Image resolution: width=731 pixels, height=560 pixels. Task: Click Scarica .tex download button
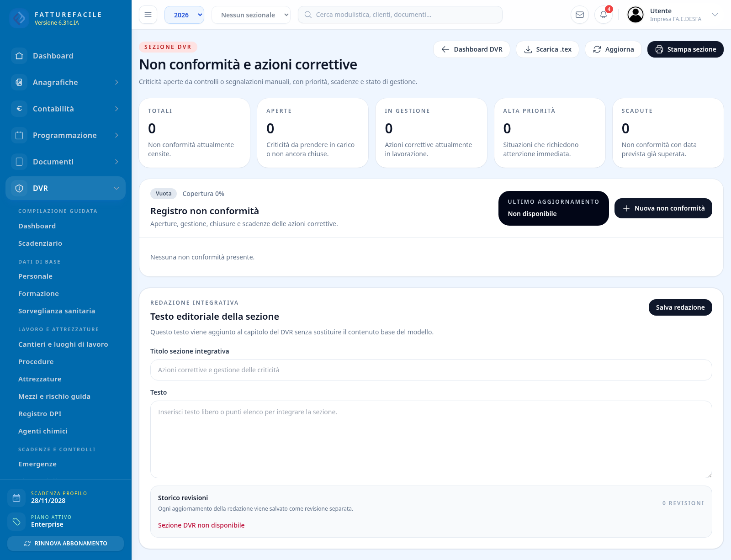(547, 49)
